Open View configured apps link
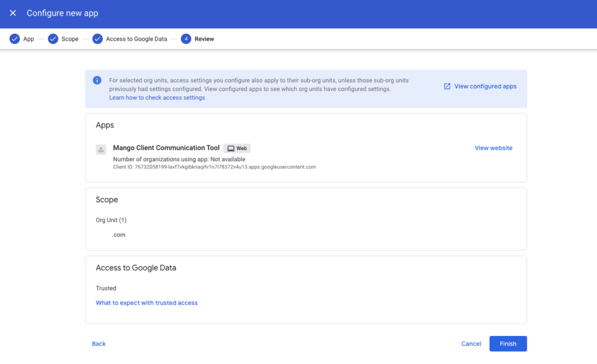 point(486,86)
